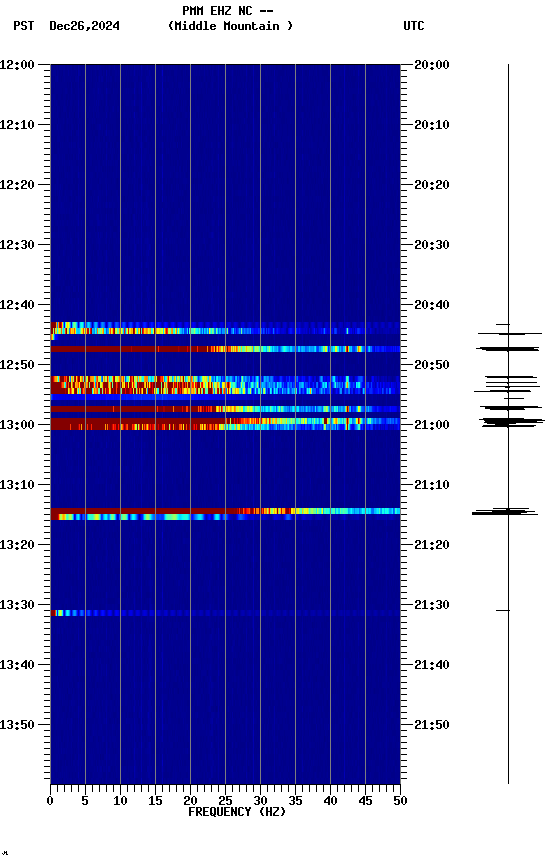Click the PST timezone label
The width and height of the screenshot is (552, 864).
[x=24, y=26]
